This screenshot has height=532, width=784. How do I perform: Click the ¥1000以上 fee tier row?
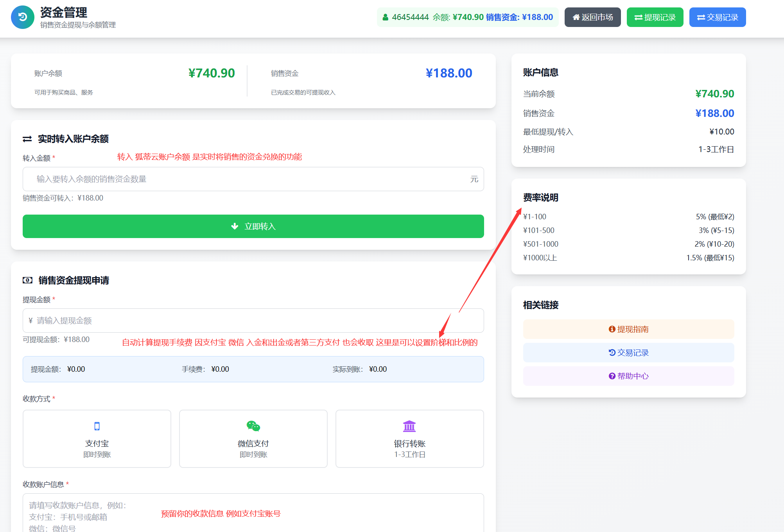point(628,258)
